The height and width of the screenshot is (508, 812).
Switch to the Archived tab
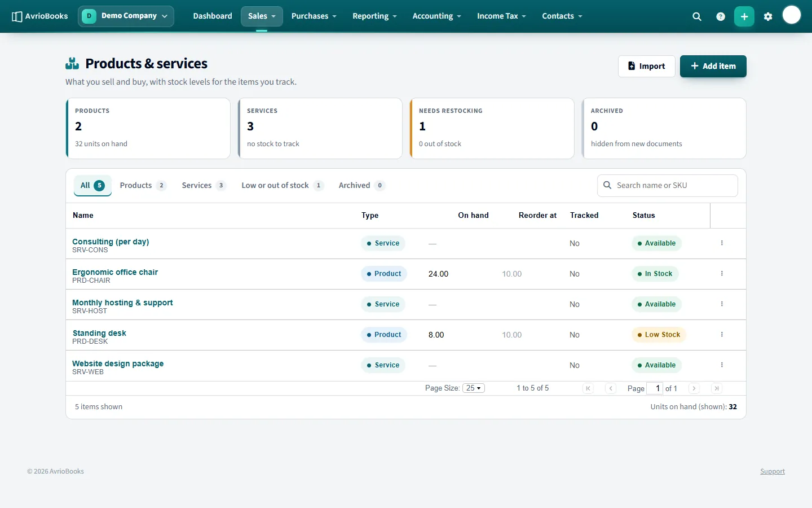361,185
